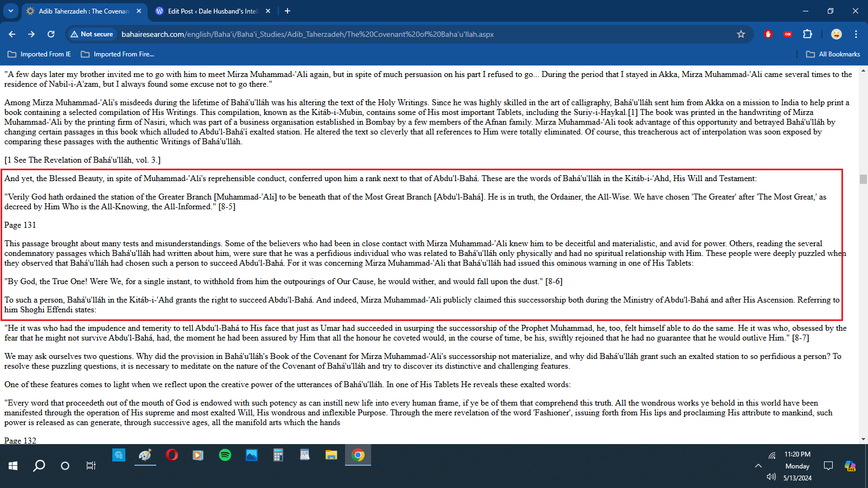The image size is (868, 488).
Task: Open Imported From IE bookmarks folder
Action: point(39,54)
